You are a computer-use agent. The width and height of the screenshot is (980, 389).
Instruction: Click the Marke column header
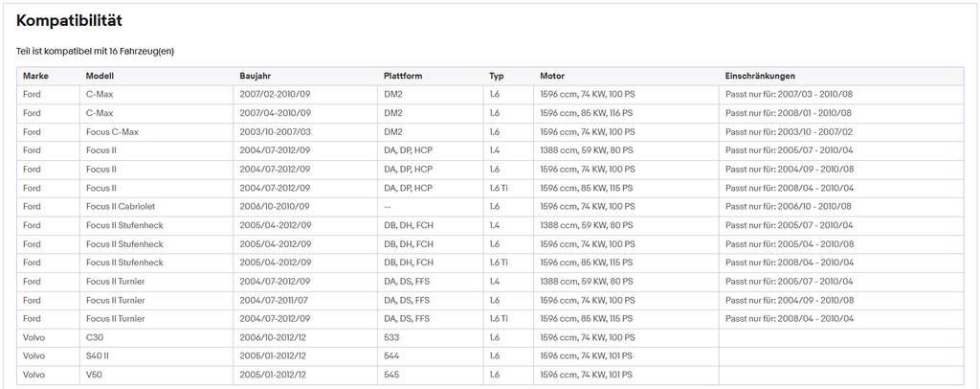(x=35, y=76)
